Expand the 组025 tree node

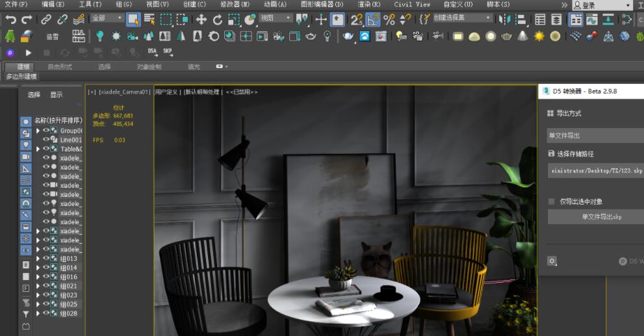pyautogui.click(x=38, y=304)
